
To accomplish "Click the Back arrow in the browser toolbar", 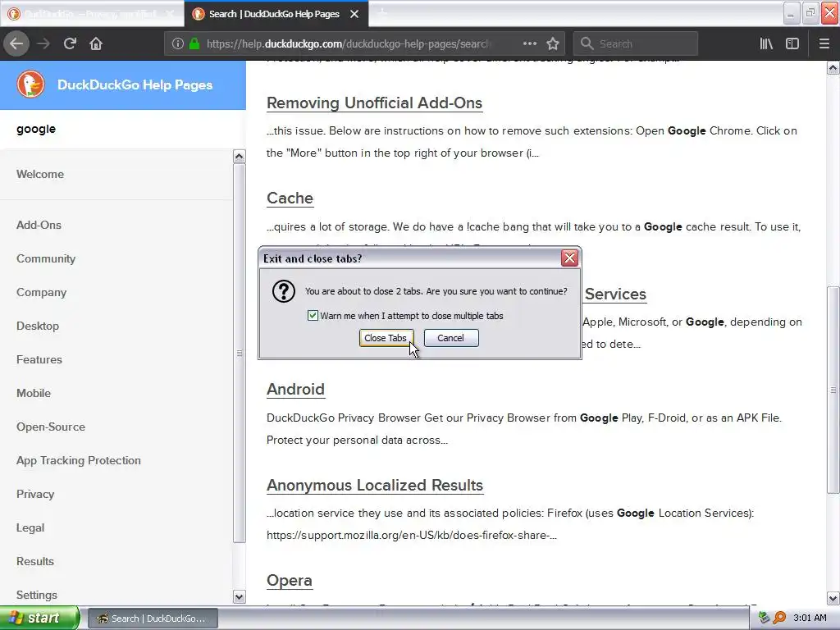I will coord(16,43).
